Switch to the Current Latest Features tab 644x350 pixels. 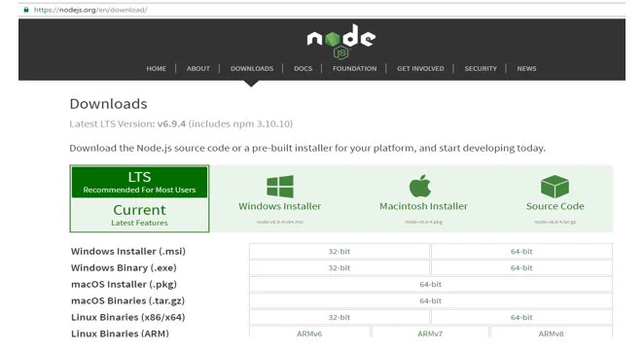coord(140,215)
